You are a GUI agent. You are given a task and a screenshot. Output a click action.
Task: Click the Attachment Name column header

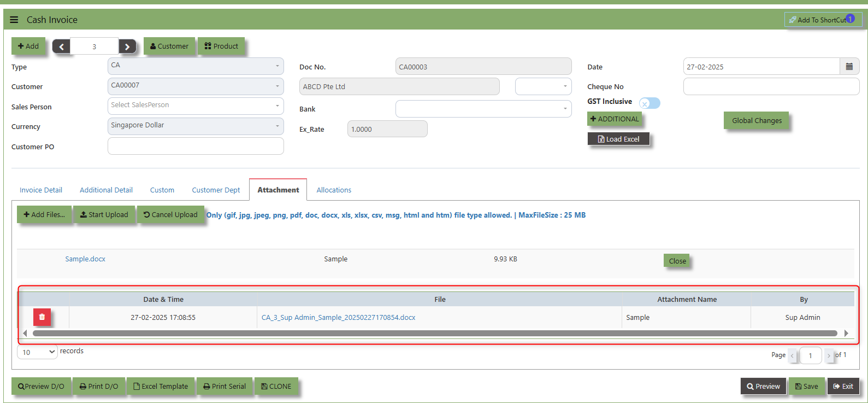pos(687,299)
